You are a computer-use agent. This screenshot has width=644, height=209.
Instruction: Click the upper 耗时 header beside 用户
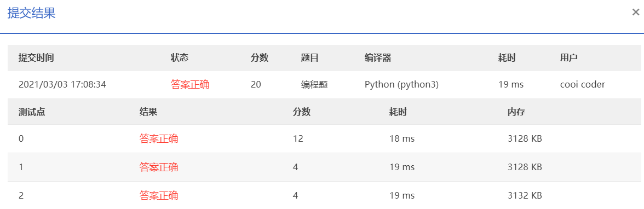point(507,58)
